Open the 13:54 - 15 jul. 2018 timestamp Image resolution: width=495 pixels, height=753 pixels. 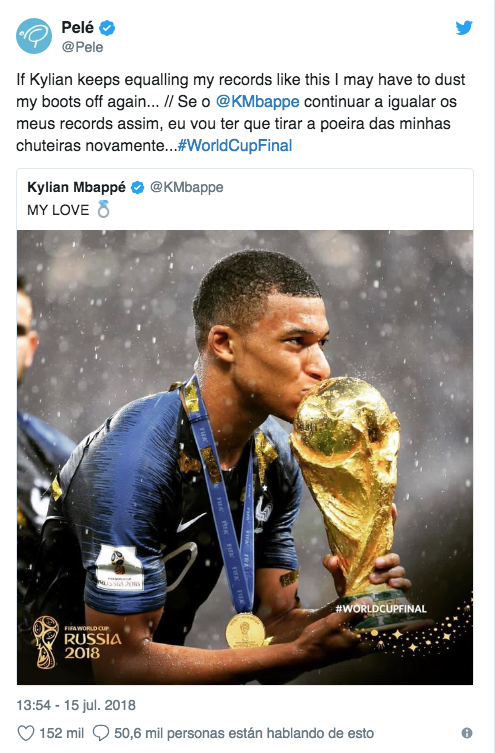pos(76,705)
